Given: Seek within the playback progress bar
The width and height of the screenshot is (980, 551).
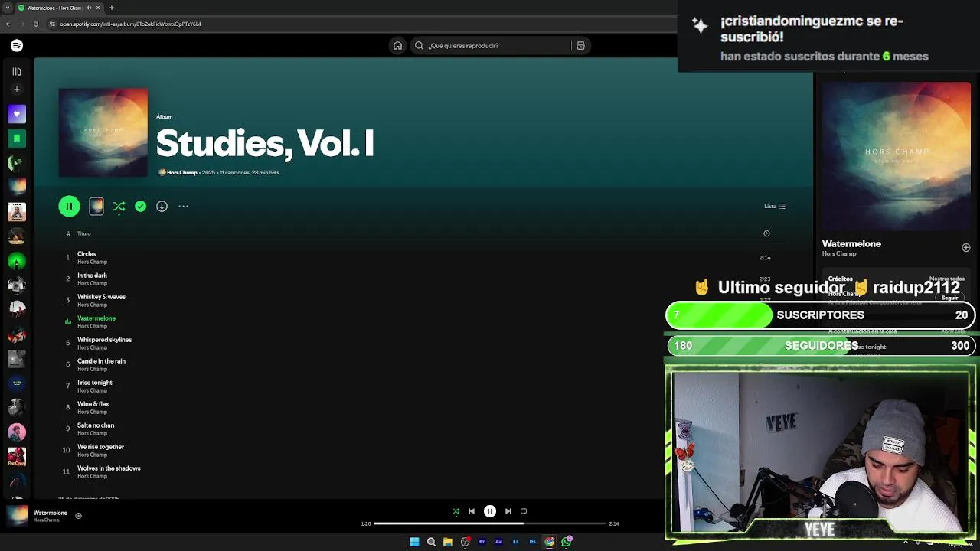Looking at the screenshot, I should (x=490, y=523).
